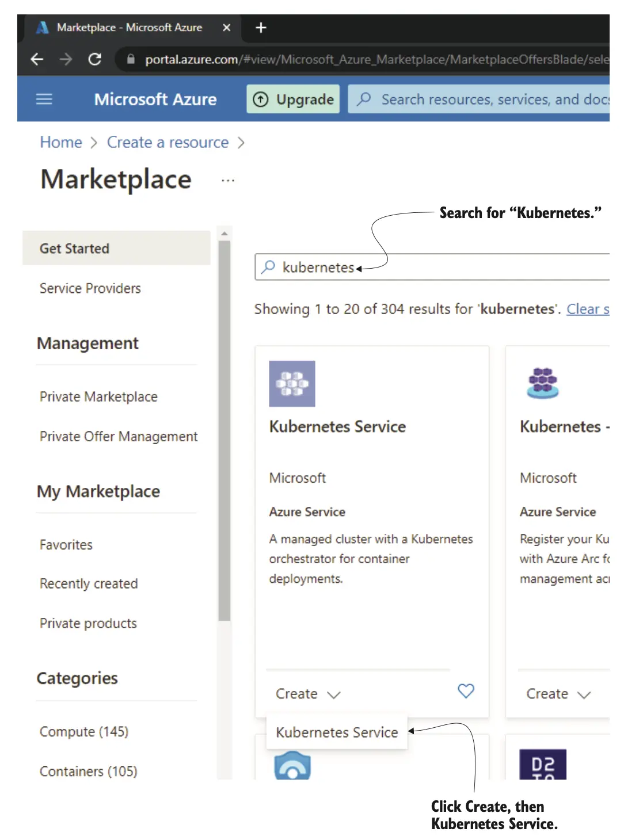Image resolution: width=624 pixels, height=840 pixels.
Task: Favorite Kubernetes Service with heart icon
Action: (x=466, y=690)
